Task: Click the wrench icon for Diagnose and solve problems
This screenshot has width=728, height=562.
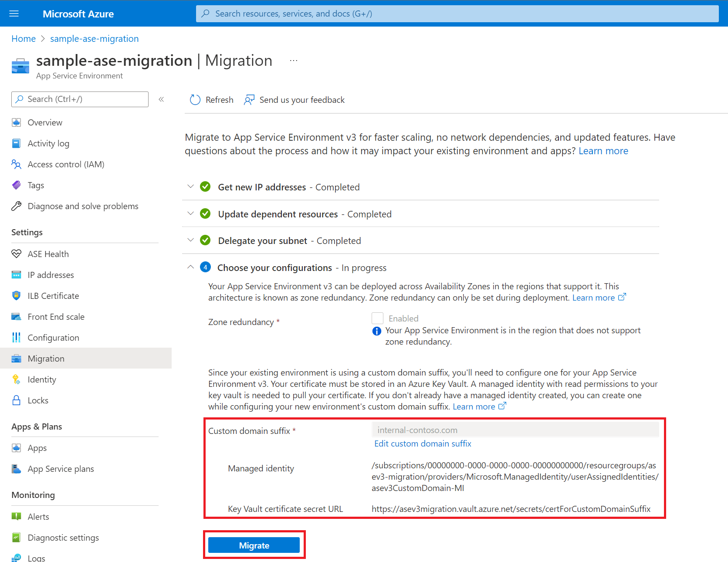Action: (17, 206)
